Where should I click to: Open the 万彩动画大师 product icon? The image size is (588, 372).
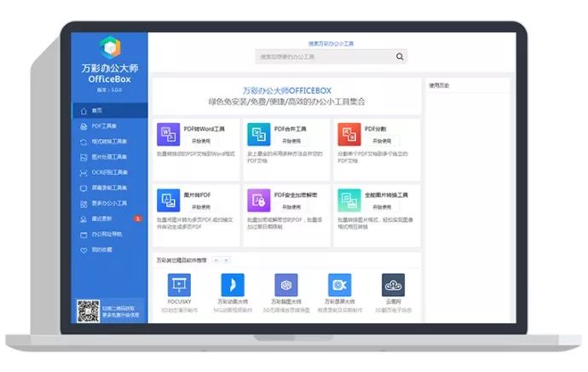[233, 285]
